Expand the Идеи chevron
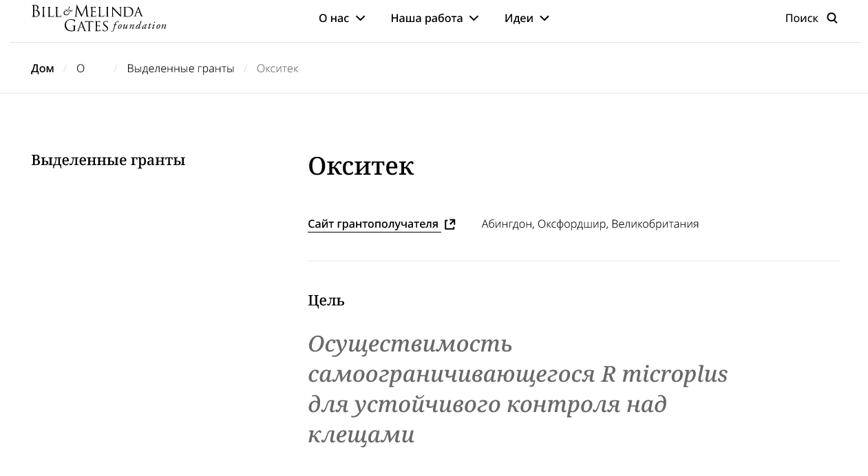This screenshot has width=868, height=476. click(x=544, y=18)
